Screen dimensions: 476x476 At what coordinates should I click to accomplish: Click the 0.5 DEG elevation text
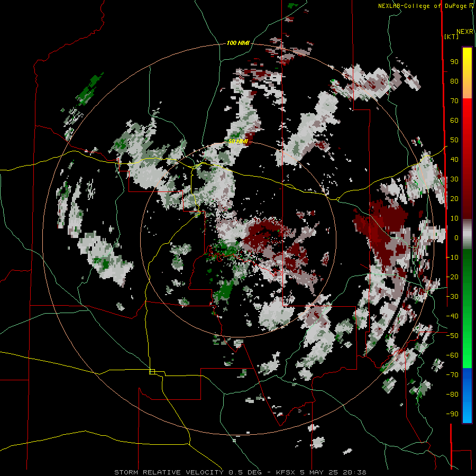(x=245, y=472)
